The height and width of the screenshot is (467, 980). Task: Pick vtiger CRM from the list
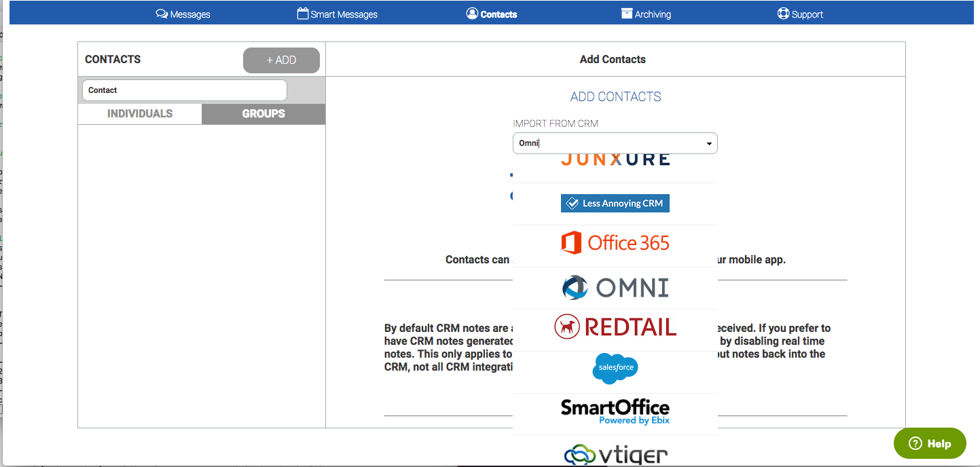(615, 453)
